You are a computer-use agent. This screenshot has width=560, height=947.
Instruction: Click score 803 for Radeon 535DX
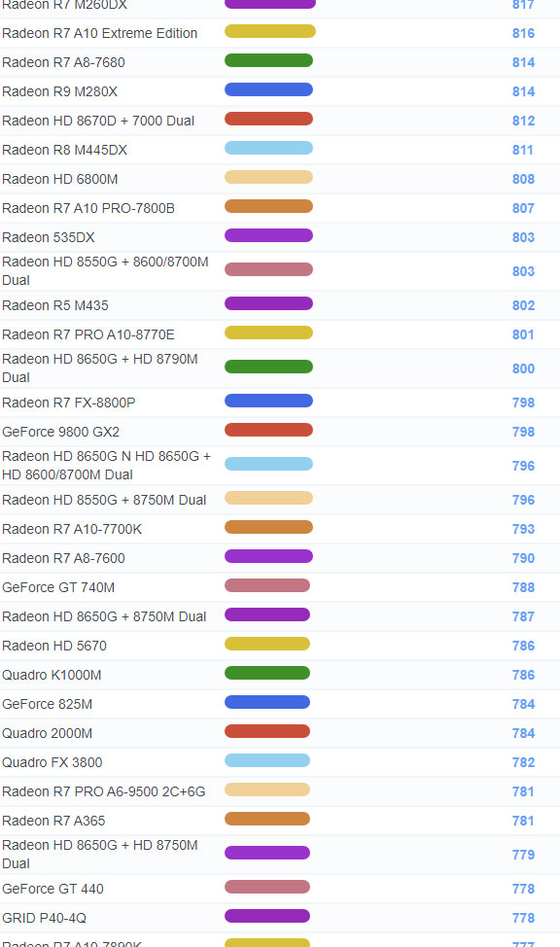[523, 237]
